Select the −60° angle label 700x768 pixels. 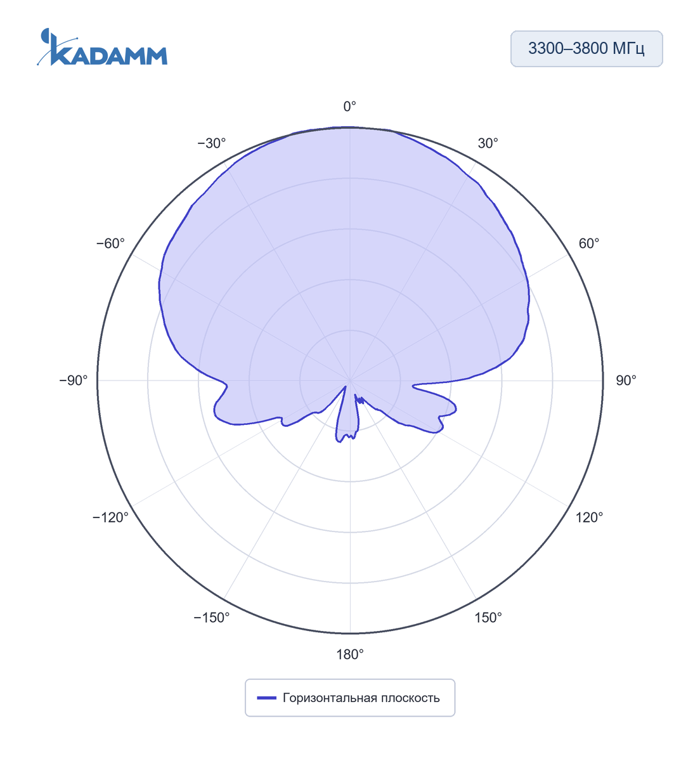pos(111,244)
